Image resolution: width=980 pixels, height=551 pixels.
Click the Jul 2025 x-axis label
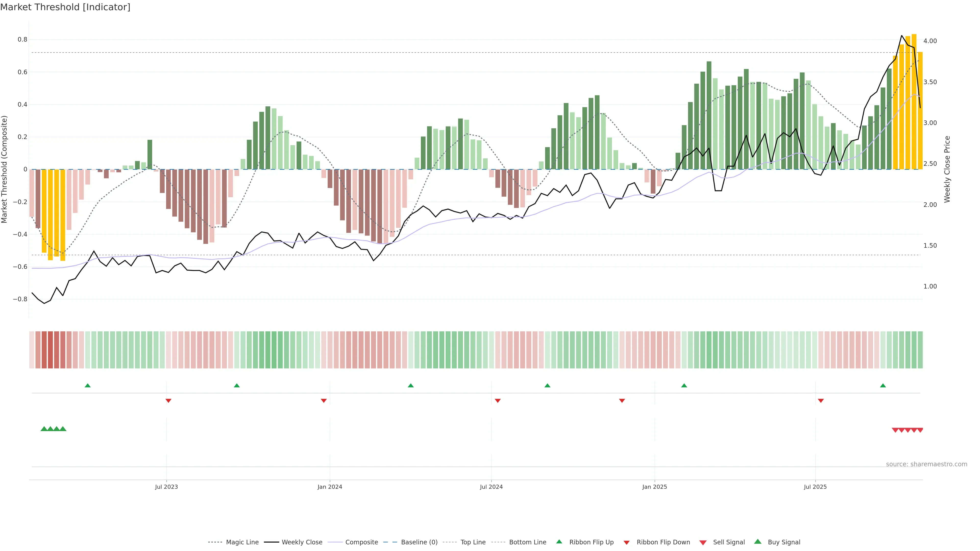[815, 487]
